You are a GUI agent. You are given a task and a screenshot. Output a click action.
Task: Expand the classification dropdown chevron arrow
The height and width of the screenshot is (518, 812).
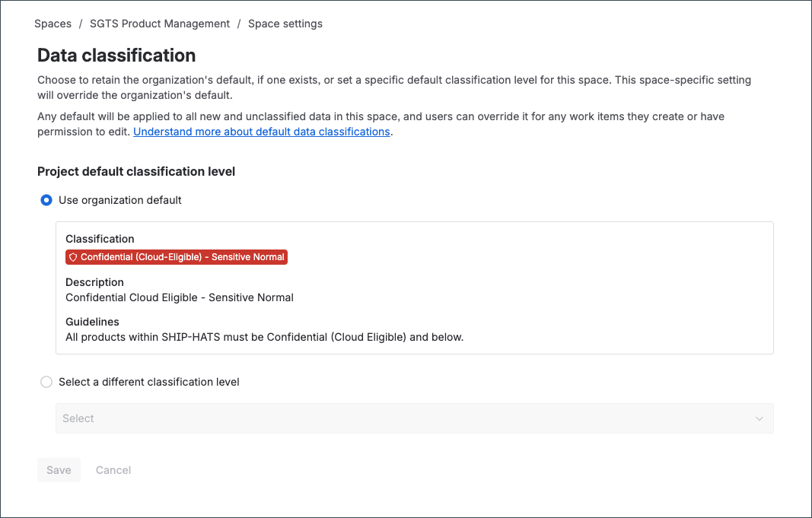tap(759, 418)
